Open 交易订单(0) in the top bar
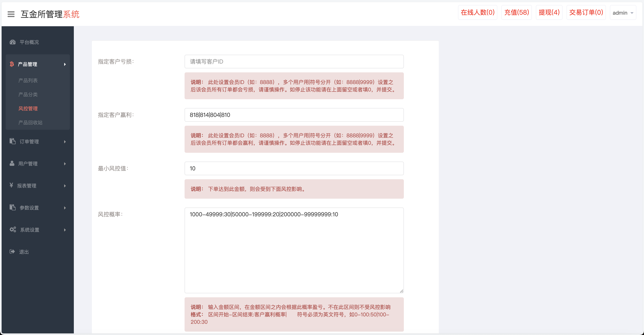 point(586,12)
